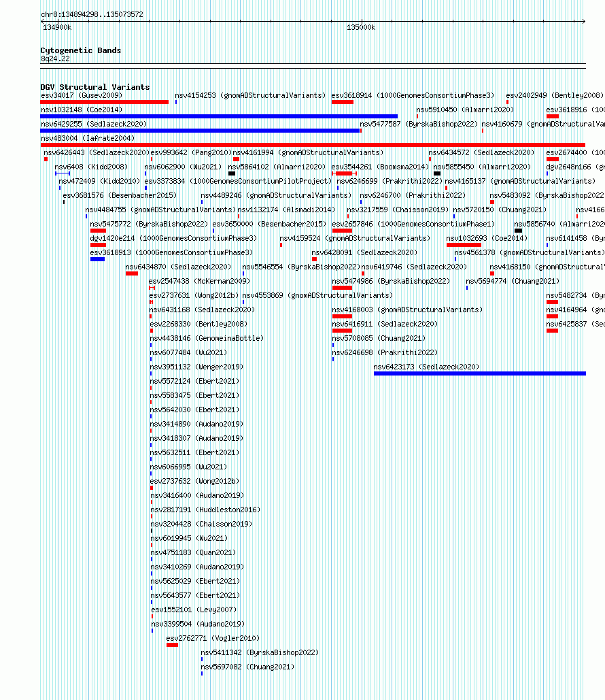Open nsv5477587 (ByrskaBishop2022) label
This screenshot has height=700, width=605.
tap(419, 124)
